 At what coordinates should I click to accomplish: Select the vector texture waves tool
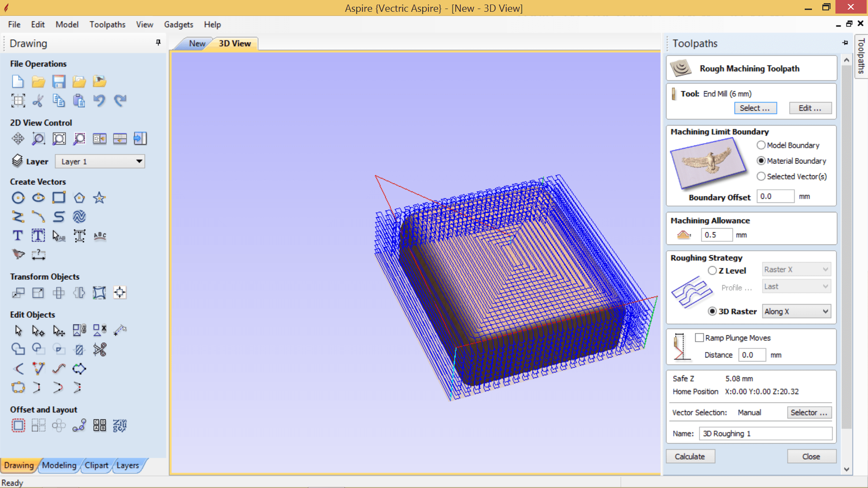79,217
